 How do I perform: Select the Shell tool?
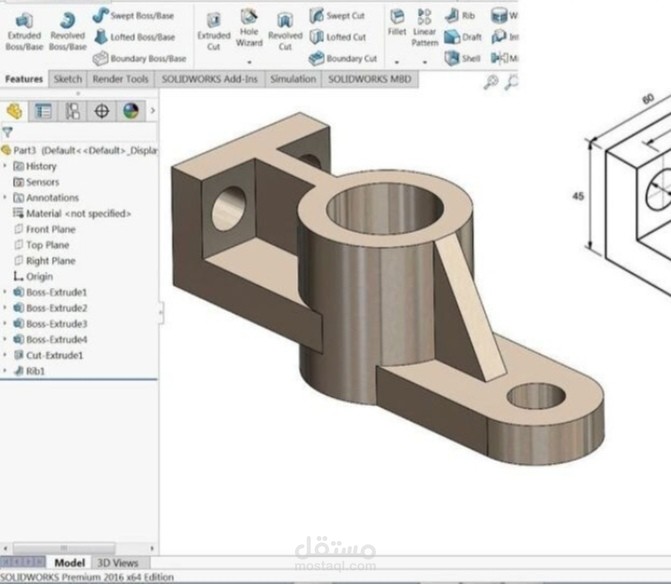click(x=462, y=58)
